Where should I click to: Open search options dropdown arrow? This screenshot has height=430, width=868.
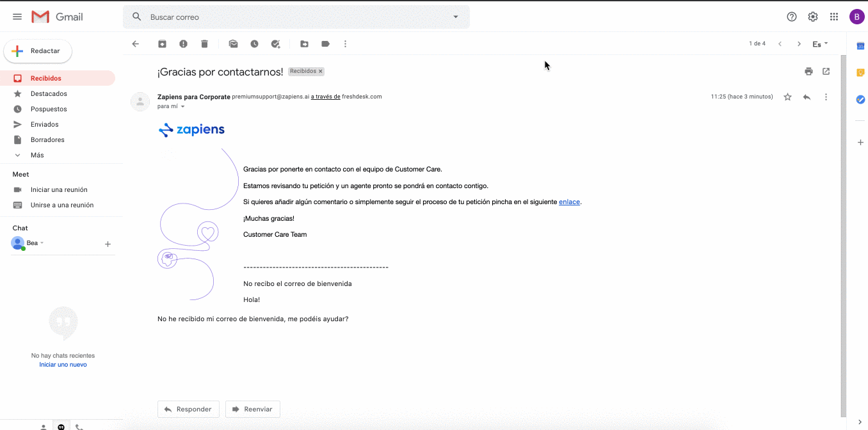(456, 17)
